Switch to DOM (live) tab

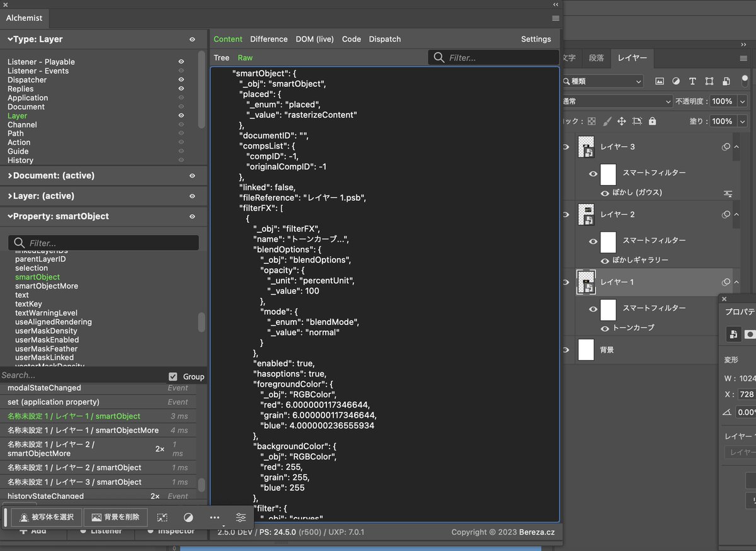coord(315,39)
